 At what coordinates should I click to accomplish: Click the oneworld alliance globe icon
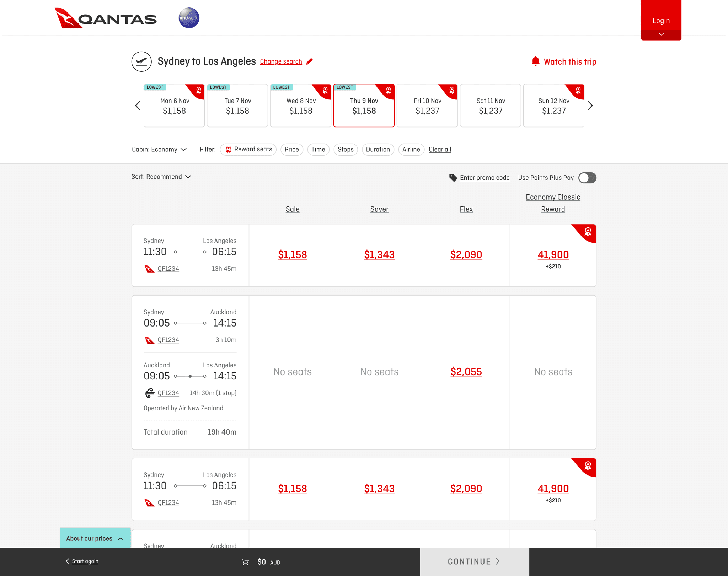[189, 18]
